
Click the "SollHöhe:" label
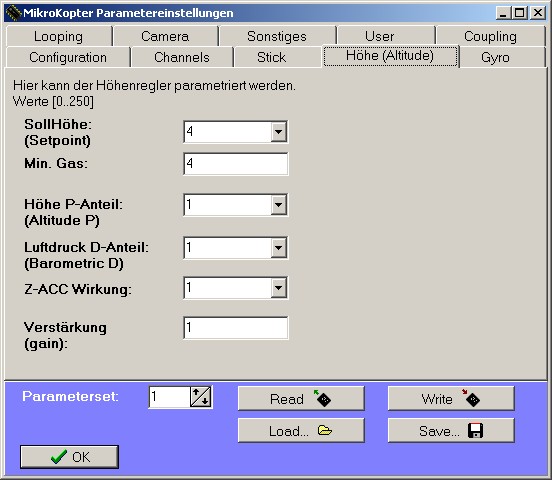58,124
